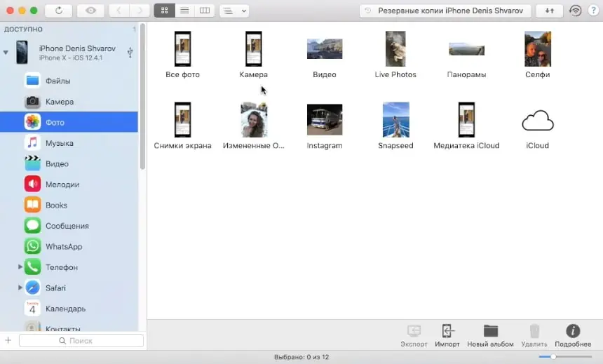The height and width of the screenshot is (364, 603).
Task: Click the Импорт import icon
Action: (x=447, y=331)
